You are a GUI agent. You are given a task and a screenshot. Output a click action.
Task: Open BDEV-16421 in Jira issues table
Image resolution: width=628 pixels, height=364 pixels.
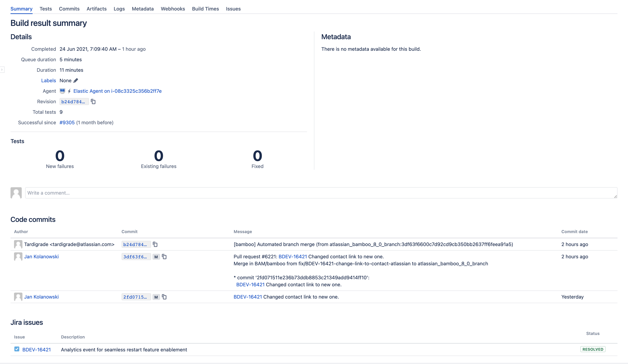coord(37,349)
